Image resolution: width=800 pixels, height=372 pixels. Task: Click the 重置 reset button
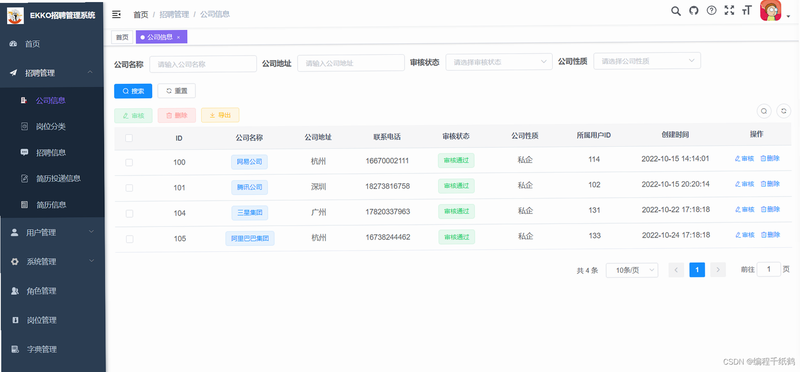pyautogui.click(x=177, y=91)
